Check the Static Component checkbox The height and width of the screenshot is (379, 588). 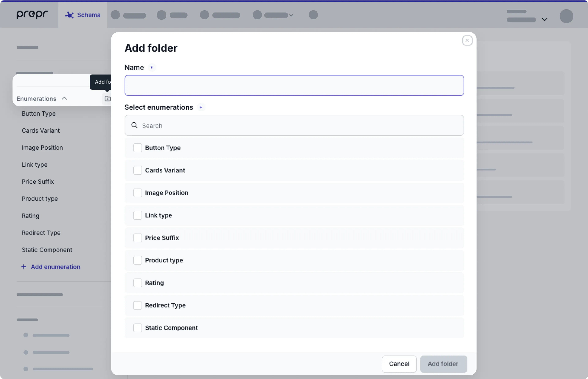[138, 328]
